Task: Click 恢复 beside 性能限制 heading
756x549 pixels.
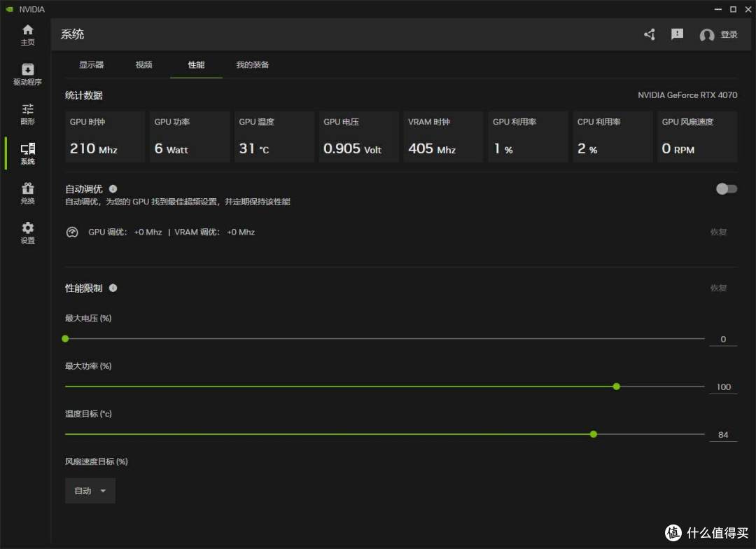Action: point(718,288)
